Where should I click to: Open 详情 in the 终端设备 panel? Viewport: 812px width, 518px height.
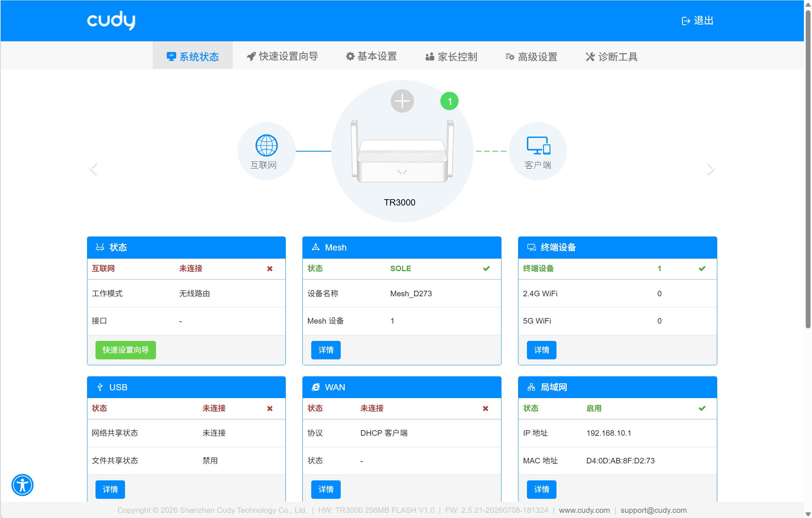click(x=542, y=350)
